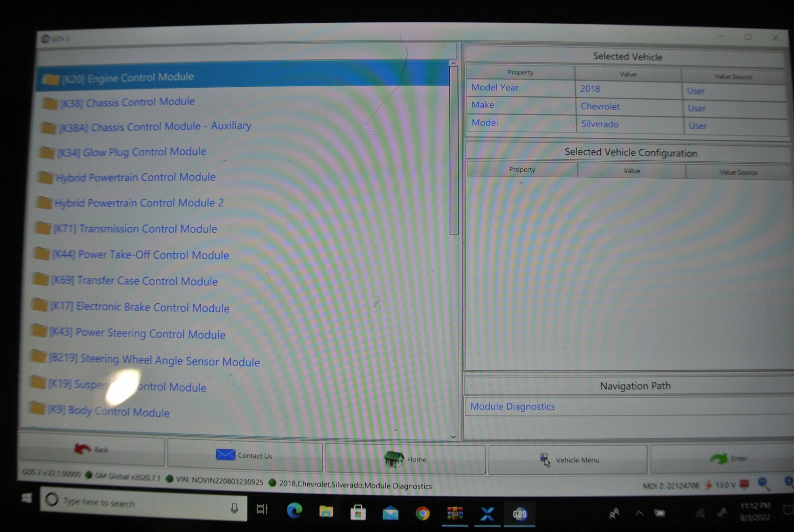This screenshot has height=532, width=794.
Task: Open the Vehicle Menu
Action: [568, 460]
